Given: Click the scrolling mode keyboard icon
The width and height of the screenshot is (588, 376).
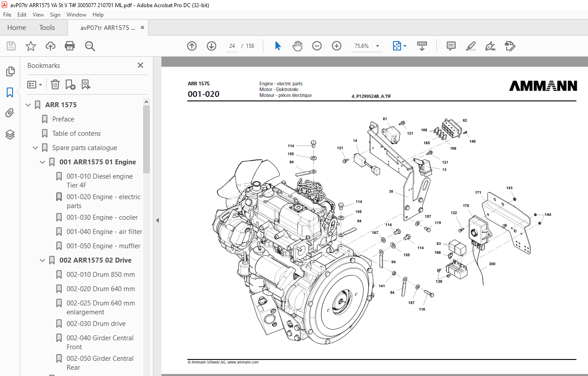Looking at the screenshot, I should [422, 46].
